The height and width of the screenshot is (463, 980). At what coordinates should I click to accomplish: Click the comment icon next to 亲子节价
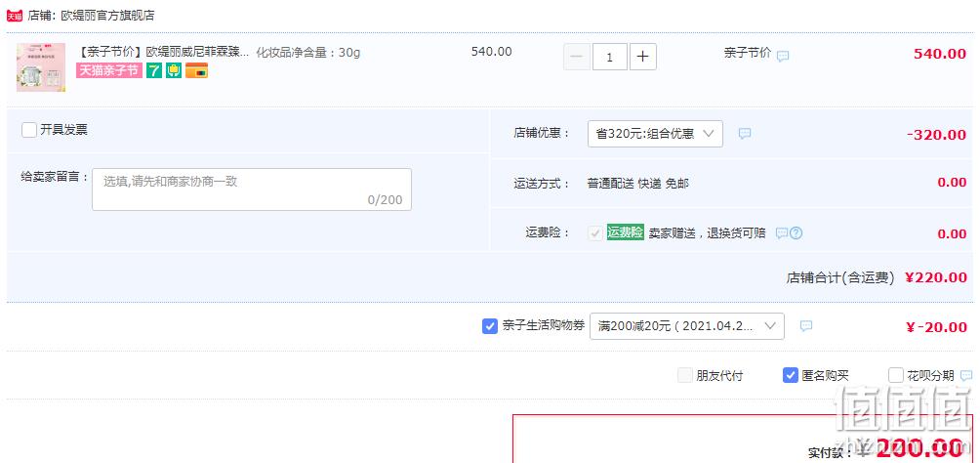[x=783, y=57]
